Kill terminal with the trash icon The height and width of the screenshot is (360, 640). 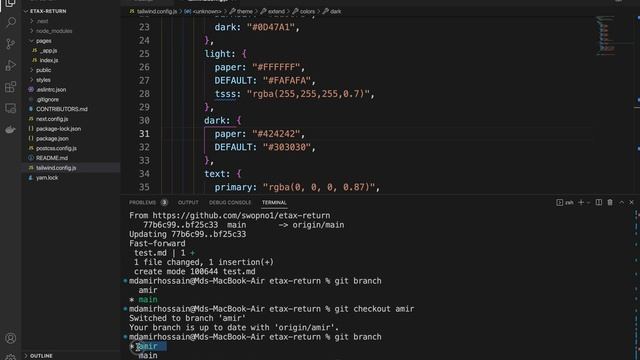coord(610,202)
